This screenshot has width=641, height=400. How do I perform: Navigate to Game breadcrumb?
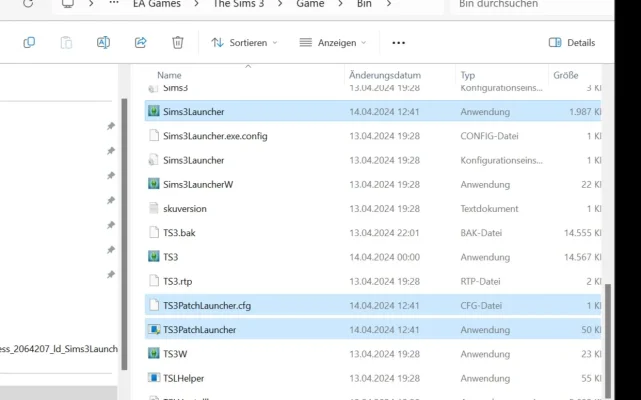(310, 4)
